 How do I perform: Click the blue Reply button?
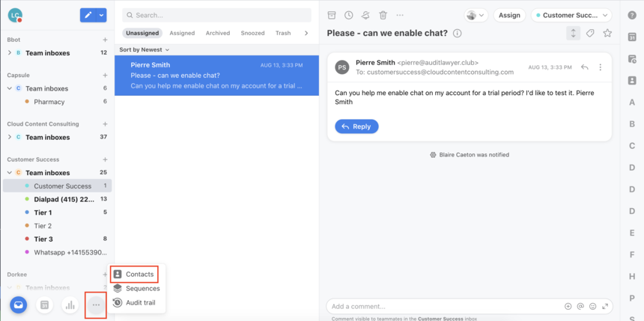(356, 126)
